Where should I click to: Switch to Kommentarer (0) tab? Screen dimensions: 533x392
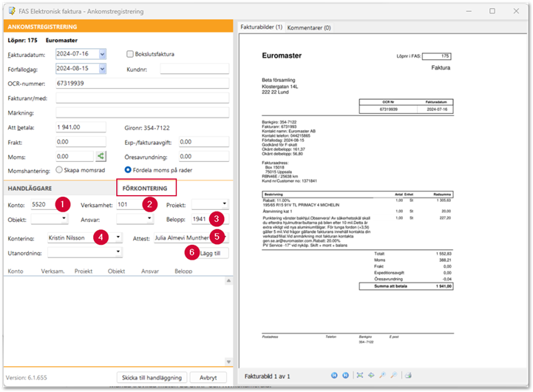pyautogui.click(x=309, y=27)
